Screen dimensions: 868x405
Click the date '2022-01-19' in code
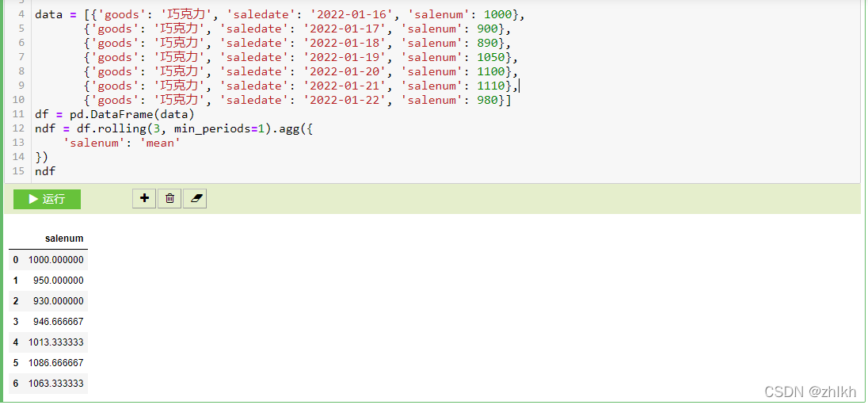tap(345, 57)
